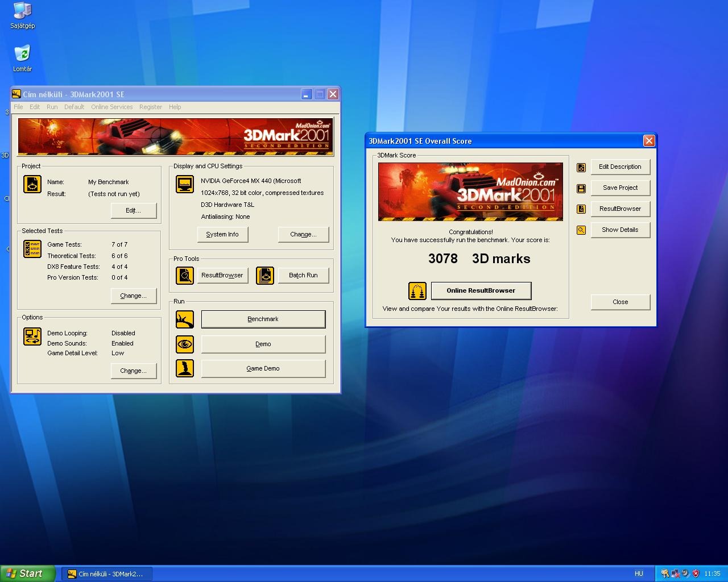
Task: Click the Demo eye icon
Action: 185,344
